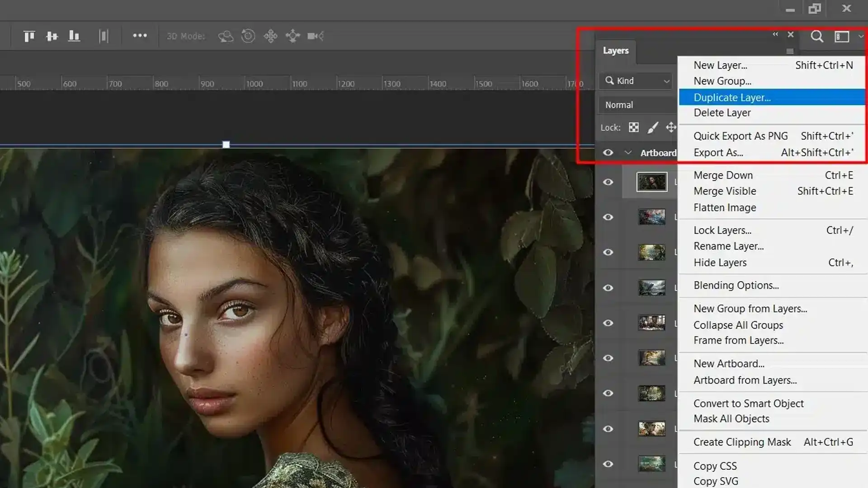Close the Layers panel

(791, 34)
